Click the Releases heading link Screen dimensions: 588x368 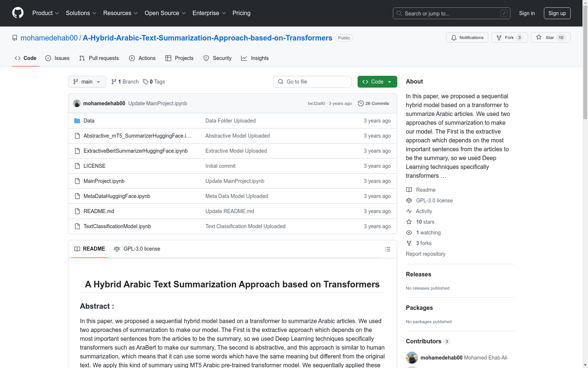point(419,274)
